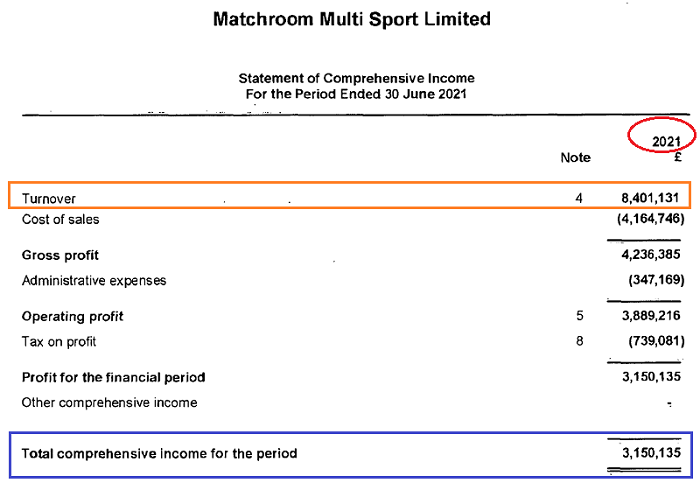Click the Matchroom Multi Sport Limited title
This screenshot has height=483, width=700.
[352, 19]
